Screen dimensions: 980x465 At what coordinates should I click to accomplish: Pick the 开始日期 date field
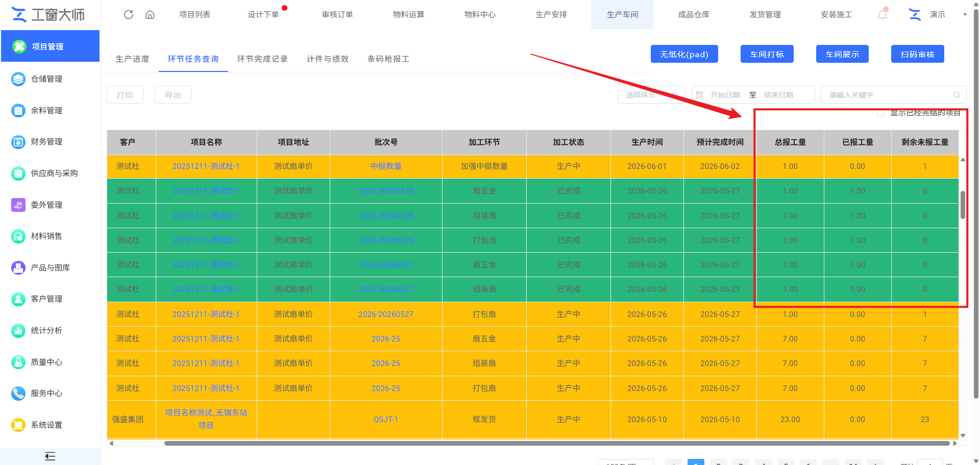tap(725, 95)
